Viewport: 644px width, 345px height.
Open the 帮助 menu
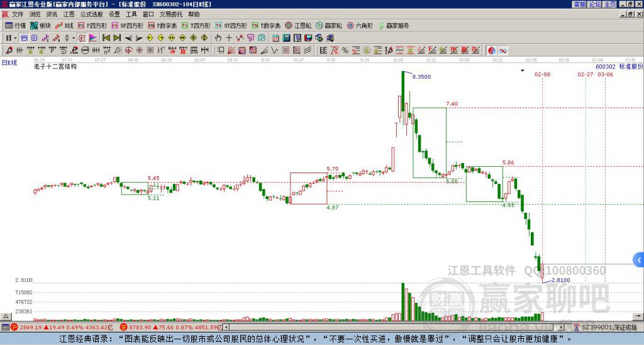pyautogui.click(x=194, y=14)
